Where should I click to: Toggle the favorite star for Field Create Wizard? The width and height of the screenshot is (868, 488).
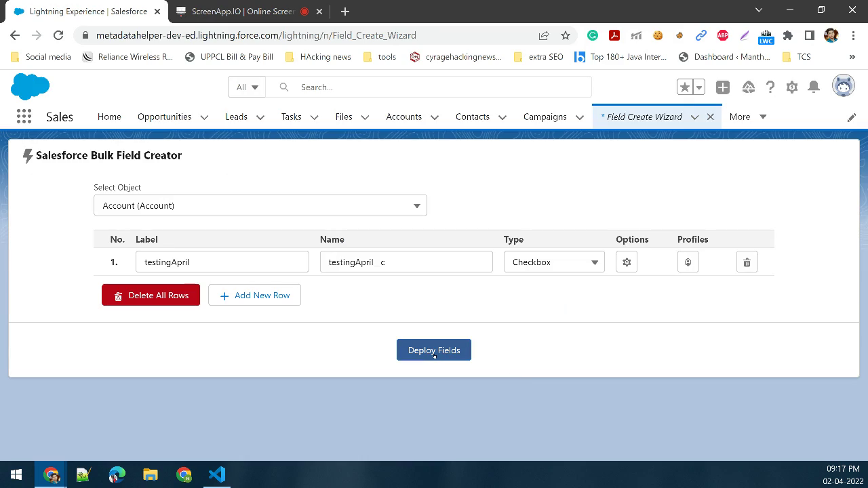click(x=684, y=87)
